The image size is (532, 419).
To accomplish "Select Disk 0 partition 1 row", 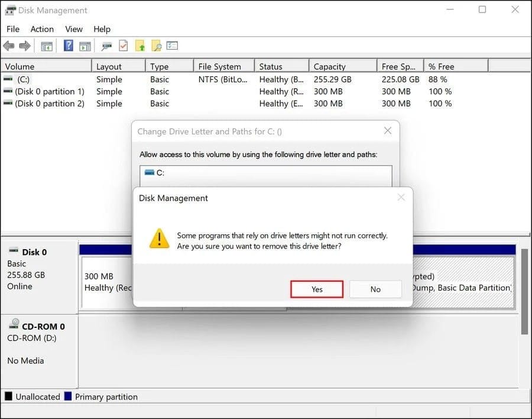I will click(47, 91).
